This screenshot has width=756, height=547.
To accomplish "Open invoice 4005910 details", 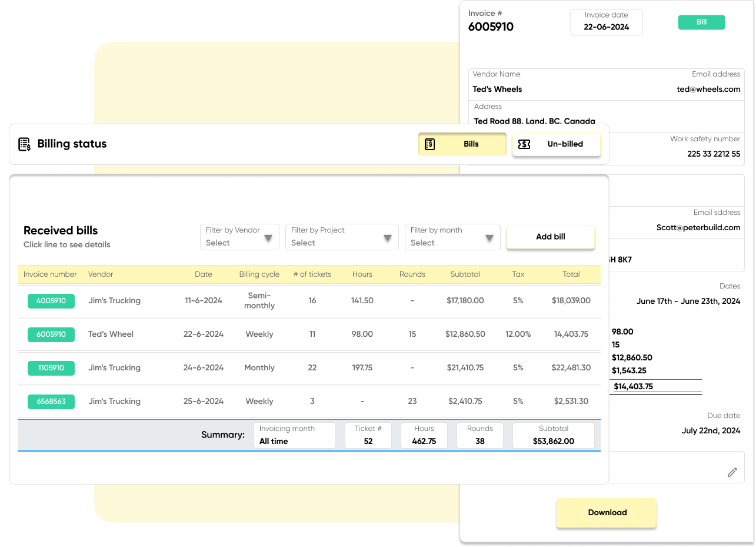I will [x=51, y=300].
